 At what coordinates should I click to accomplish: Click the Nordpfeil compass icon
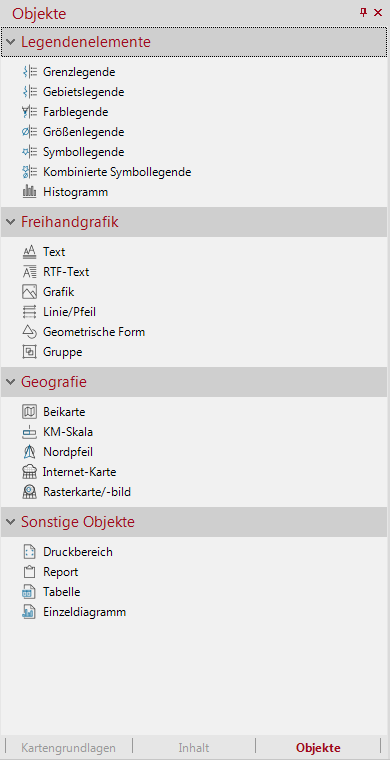(x=30, y=452)
